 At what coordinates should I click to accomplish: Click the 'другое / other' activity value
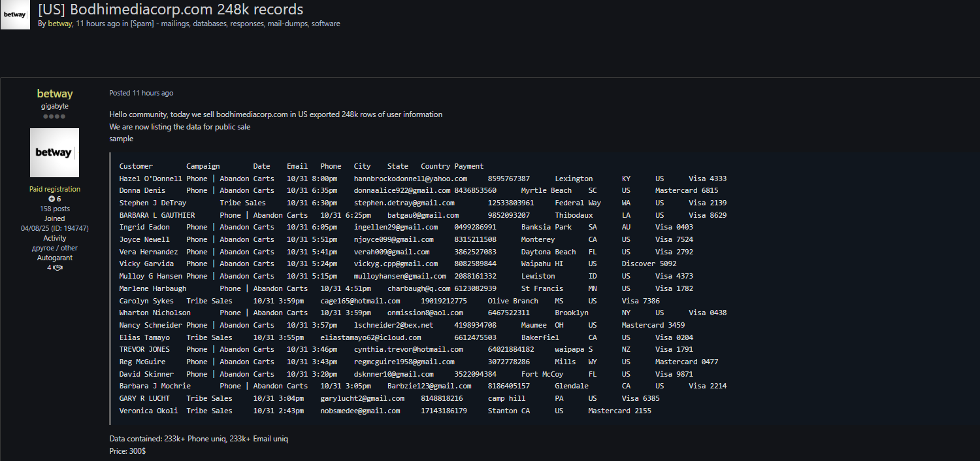tap(55, 248)
